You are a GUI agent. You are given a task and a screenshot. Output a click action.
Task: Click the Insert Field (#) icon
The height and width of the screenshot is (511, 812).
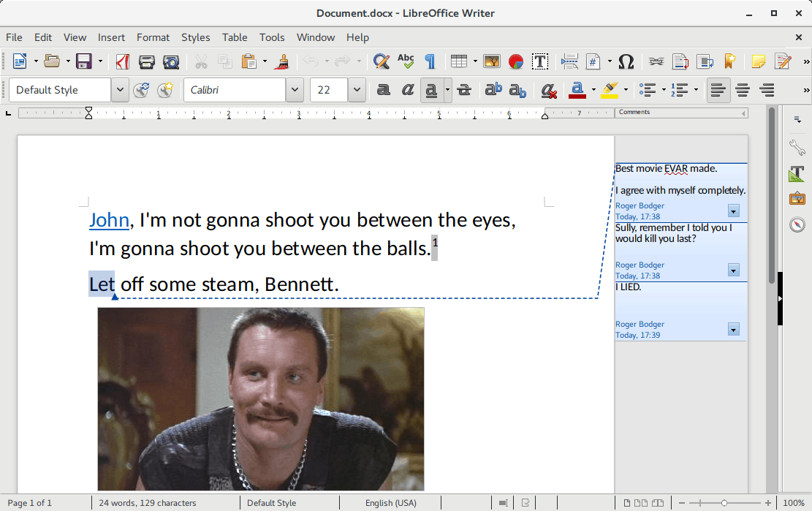(x=593, y=61)
